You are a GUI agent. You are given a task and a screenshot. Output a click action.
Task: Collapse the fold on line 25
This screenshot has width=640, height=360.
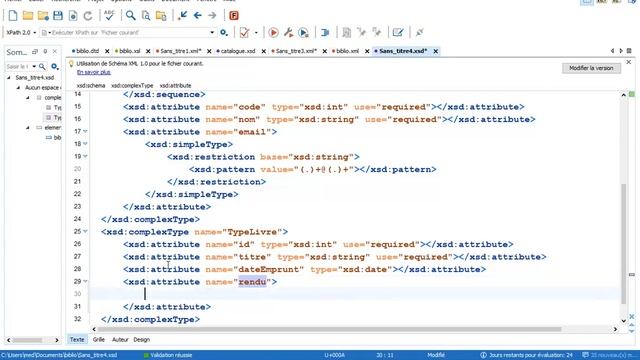85,231
